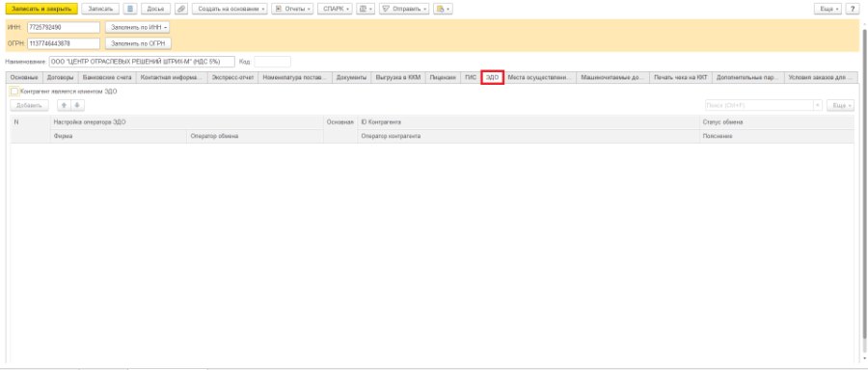
Task: Go to the 'Контактная информа...' tab
Action: (x=172, y=78)
